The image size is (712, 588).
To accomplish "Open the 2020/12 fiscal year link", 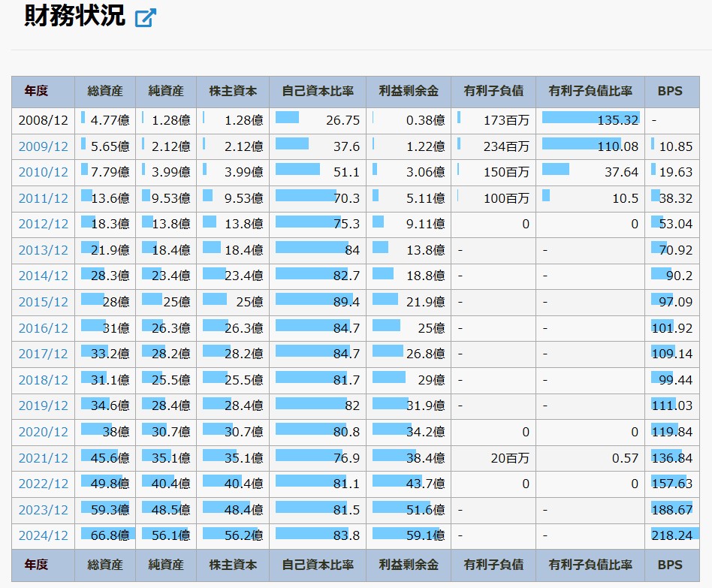I will [43, 432].
